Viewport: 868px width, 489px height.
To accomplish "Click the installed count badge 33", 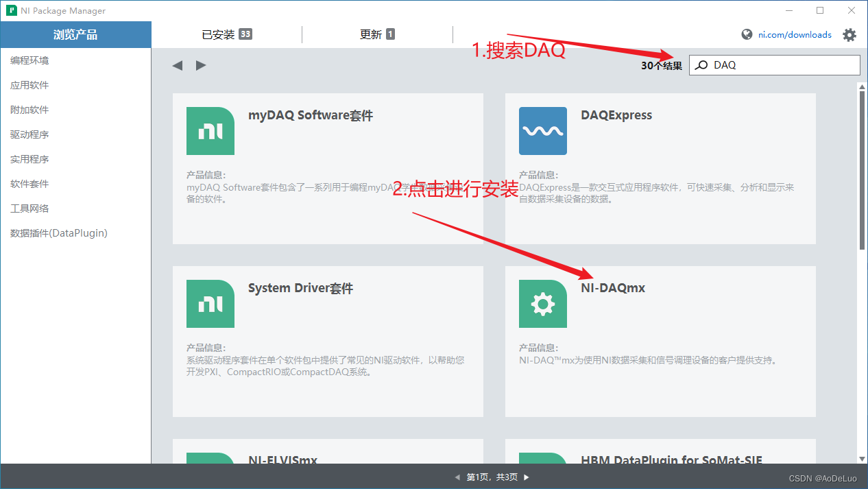I will coord(245,34).
